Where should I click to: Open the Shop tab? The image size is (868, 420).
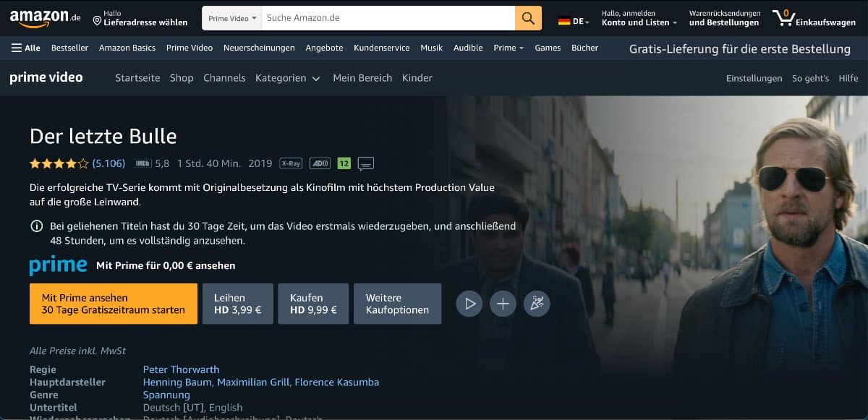coord(182,78)
